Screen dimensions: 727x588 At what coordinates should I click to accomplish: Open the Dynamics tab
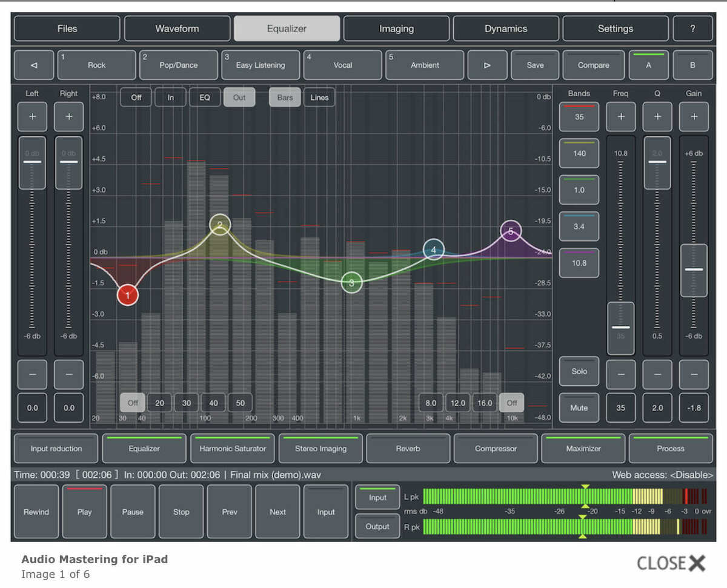(506, 28)
